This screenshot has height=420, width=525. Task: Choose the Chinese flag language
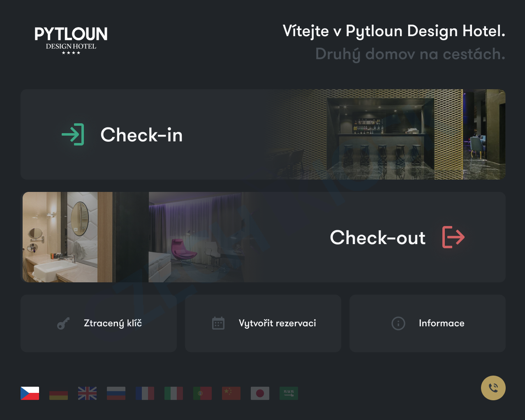(231, 393)
